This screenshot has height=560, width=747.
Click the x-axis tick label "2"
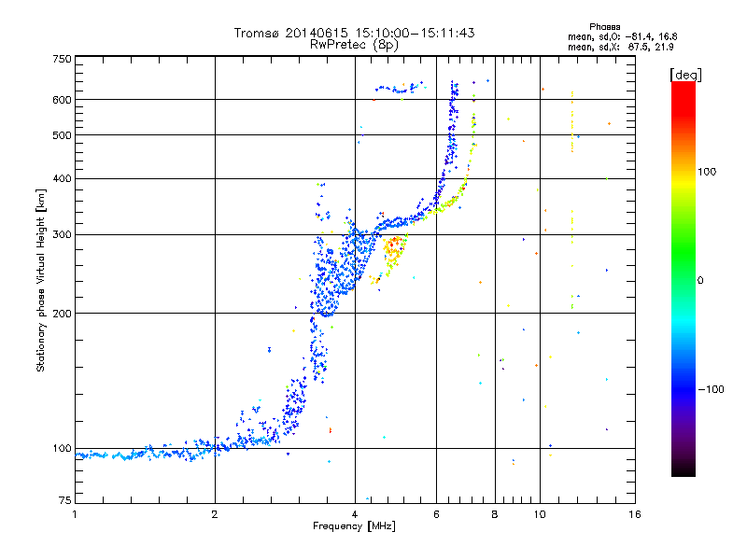215,514
